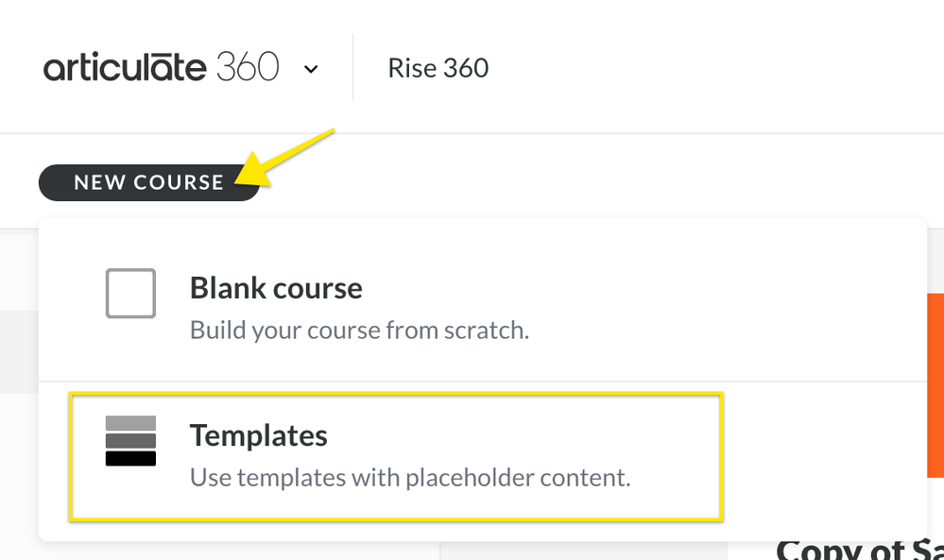Pick the "Templates" menu title
Screen dimensions: 944x560
tap(258, 435)
